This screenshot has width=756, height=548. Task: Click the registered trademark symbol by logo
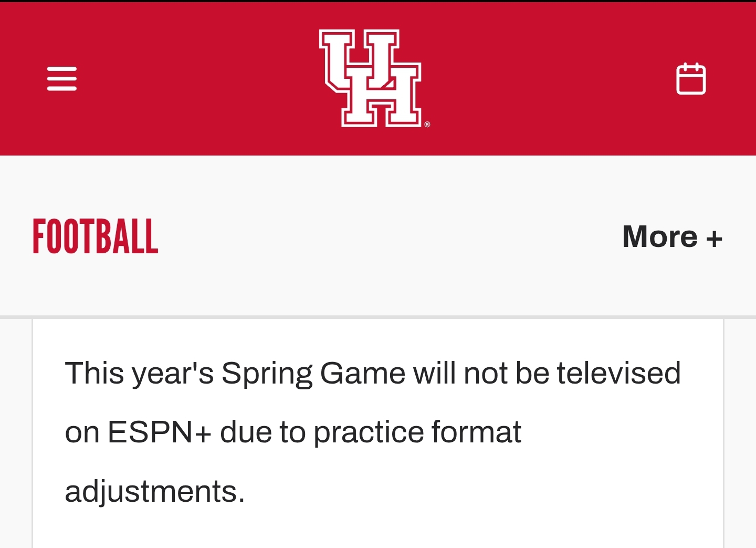(427, 125)
